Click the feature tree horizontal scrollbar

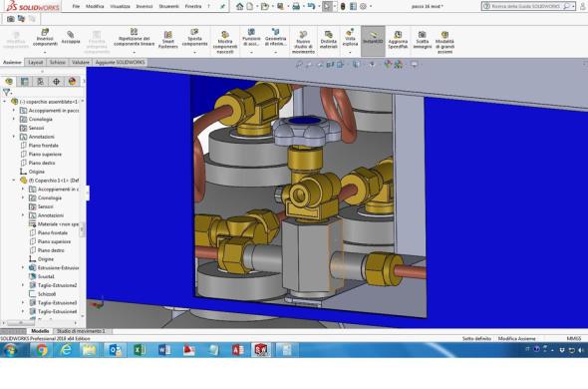pyautogui.click(x=41, y=322)
